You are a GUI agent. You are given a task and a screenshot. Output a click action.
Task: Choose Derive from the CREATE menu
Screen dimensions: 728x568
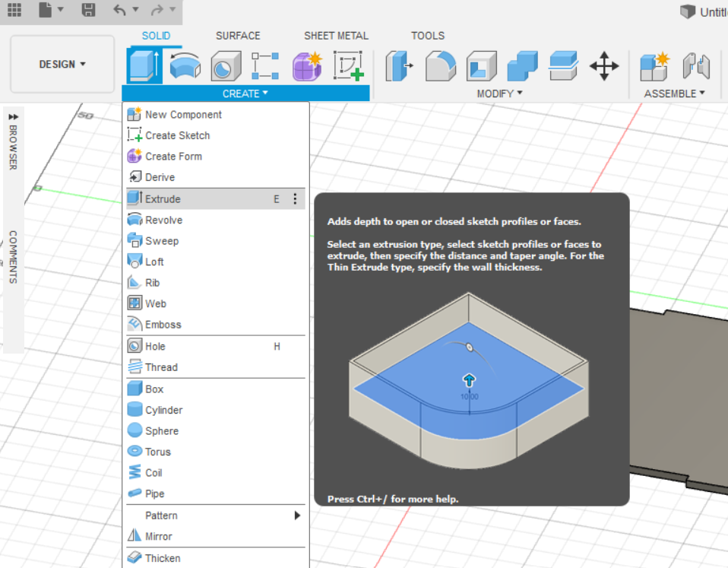click(x=216, y=177)
